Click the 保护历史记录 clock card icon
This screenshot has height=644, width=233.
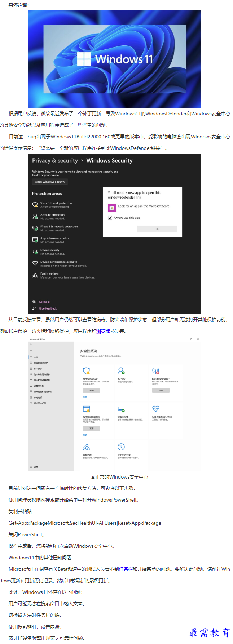click(121, 447)
